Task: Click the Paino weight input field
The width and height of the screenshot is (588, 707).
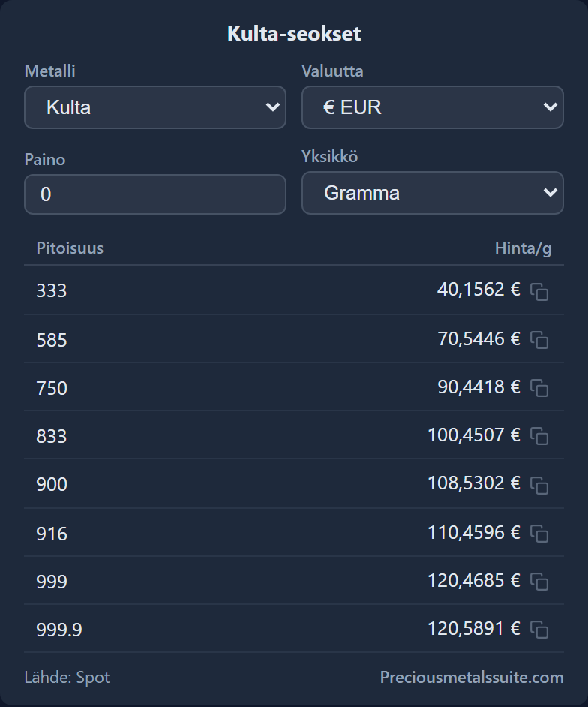Action: 155,194
